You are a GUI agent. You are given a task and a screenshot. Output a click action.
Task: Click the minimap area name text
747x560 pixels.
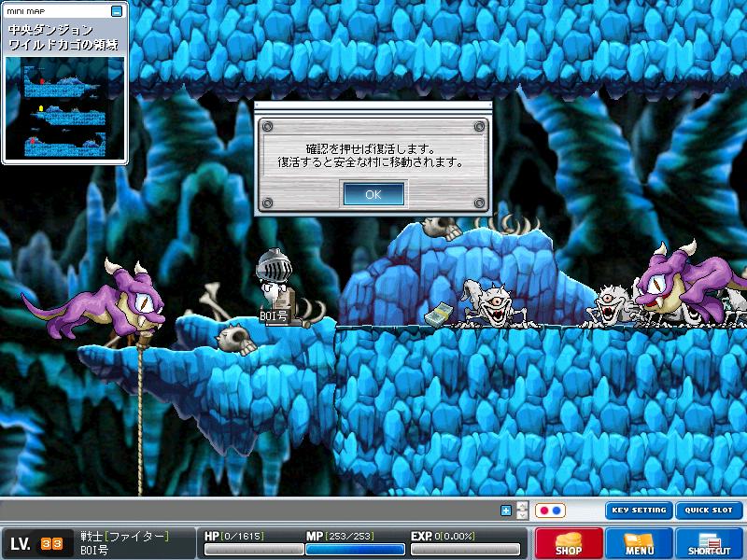[63, 37]
